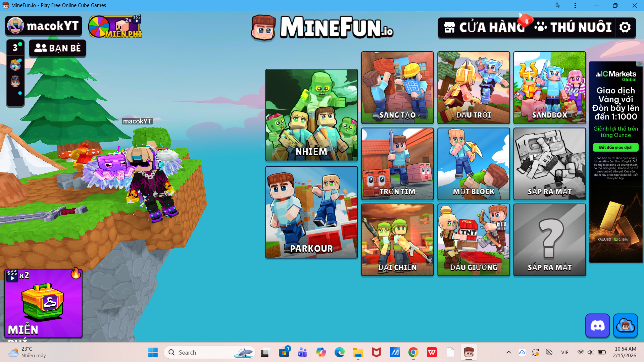Select the first friend avatar in list

[x=15, y=65]
